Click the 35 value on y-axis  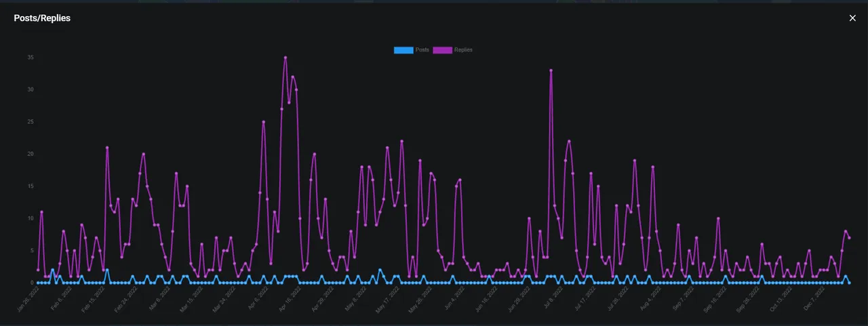(31, 58)
